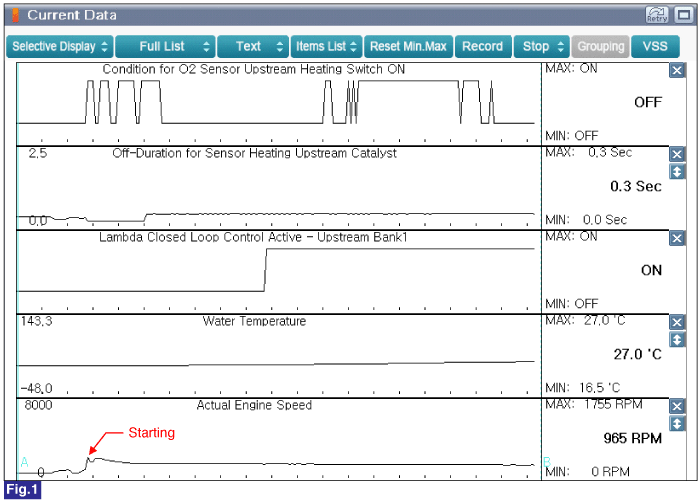
Task: Click the 'Water Temperature' graph title
Action: 254,321
